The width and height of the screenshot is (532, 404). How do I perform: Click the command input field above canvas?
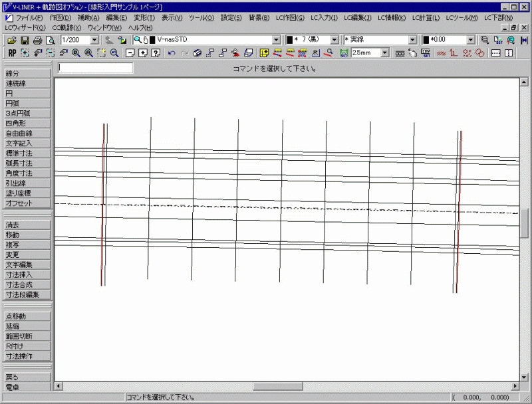pos(96,68)
